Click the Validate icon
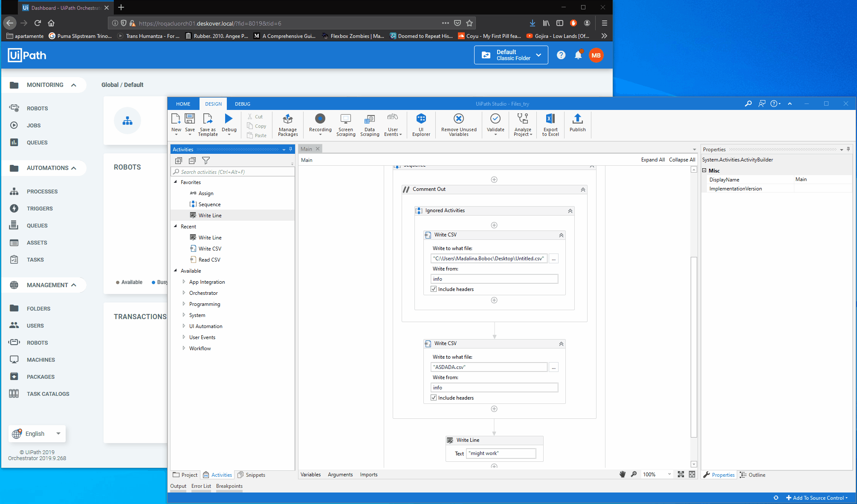This screenshot has width=857, height=504. (495, 119)
